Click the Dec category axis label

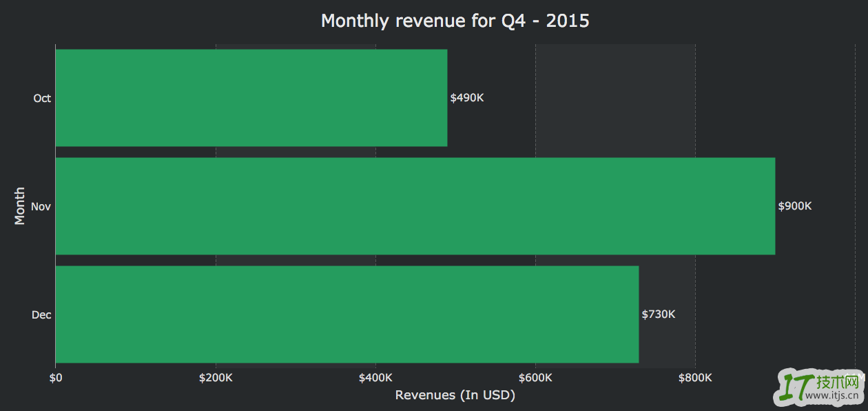pyautogui.click(x=41, y=315)
